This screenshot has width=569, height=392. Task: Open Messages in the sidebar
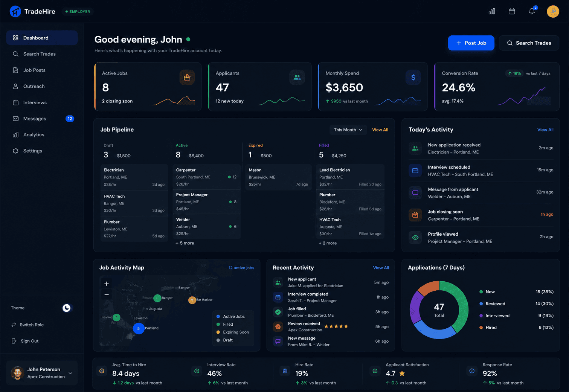click(x=42, y=119)
